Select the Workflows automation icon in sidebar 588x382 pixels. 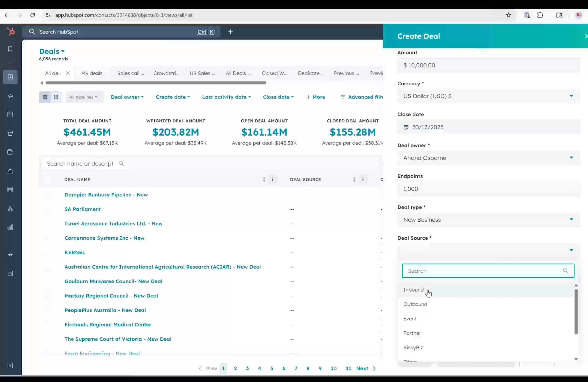click(x=10, y=208)
